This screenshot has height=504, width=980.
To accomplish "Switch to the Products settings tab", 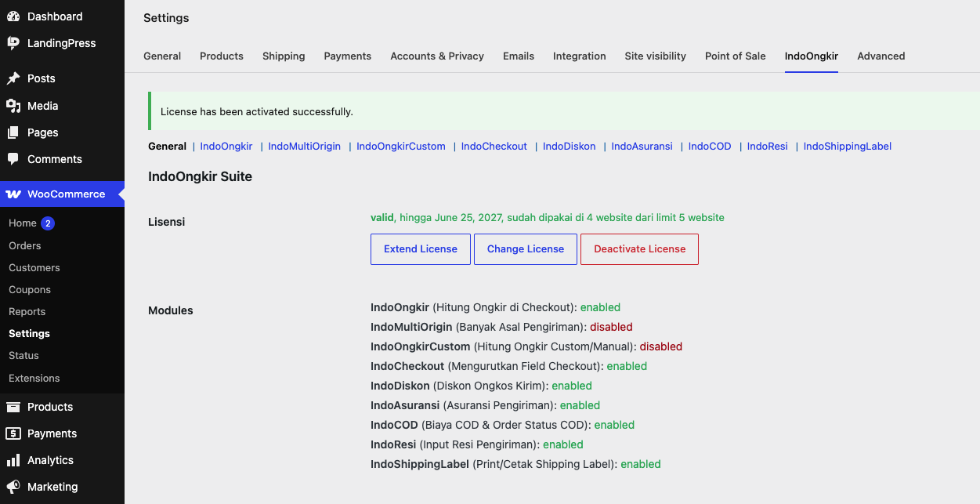I will click(x=222, y=56).
